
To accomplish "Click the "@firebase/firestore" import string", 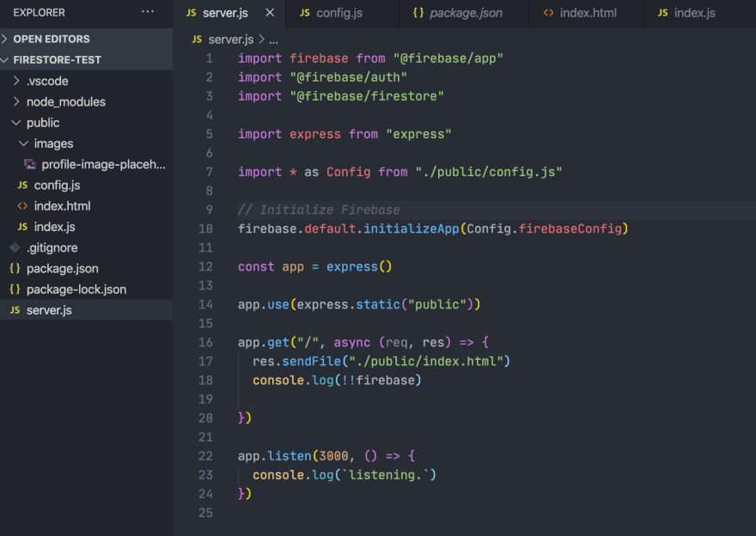I will 367,96.
